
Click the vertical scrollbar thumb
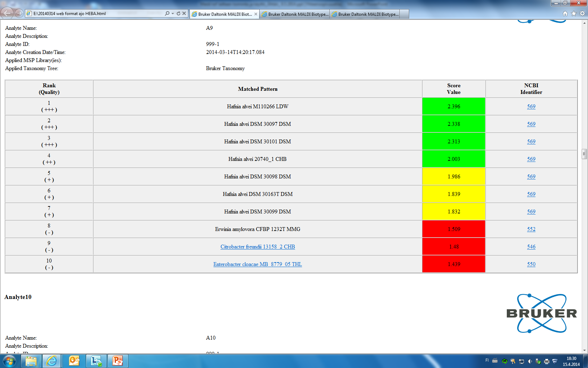point(584,154)
